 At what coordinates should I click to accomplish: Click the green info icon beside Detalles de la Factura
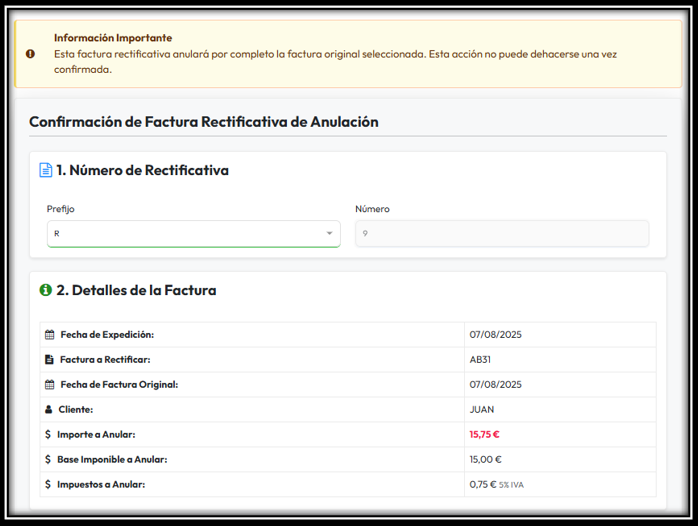click(45, 291)
